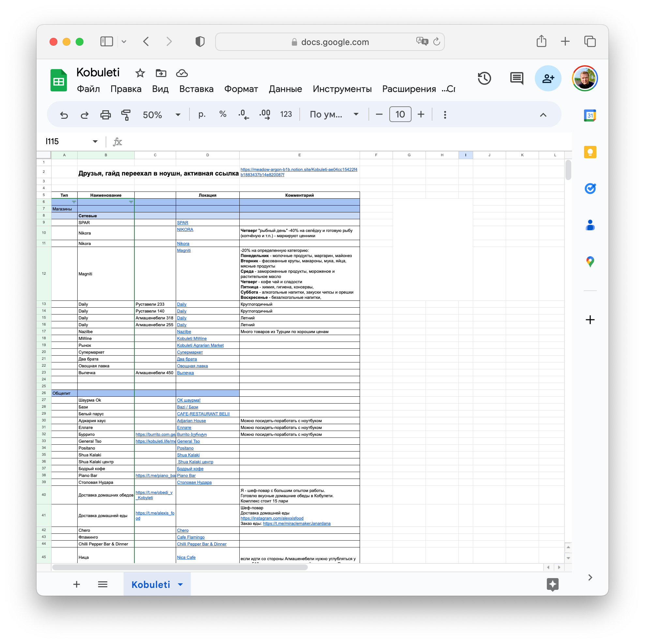Click the horizontal scrollbar thumb
This screenshot has height=644, width=645.
(x=180, y=567)
